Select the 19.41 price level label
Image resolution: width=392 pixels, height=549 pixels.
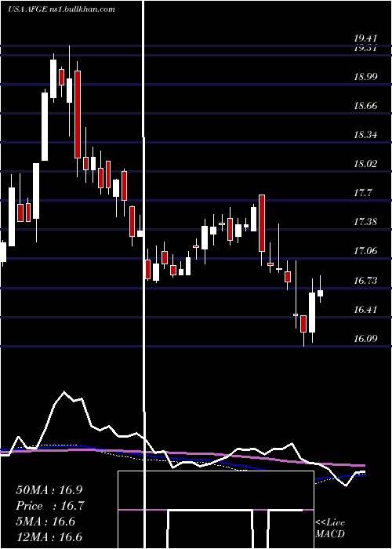tap(365, 38)
